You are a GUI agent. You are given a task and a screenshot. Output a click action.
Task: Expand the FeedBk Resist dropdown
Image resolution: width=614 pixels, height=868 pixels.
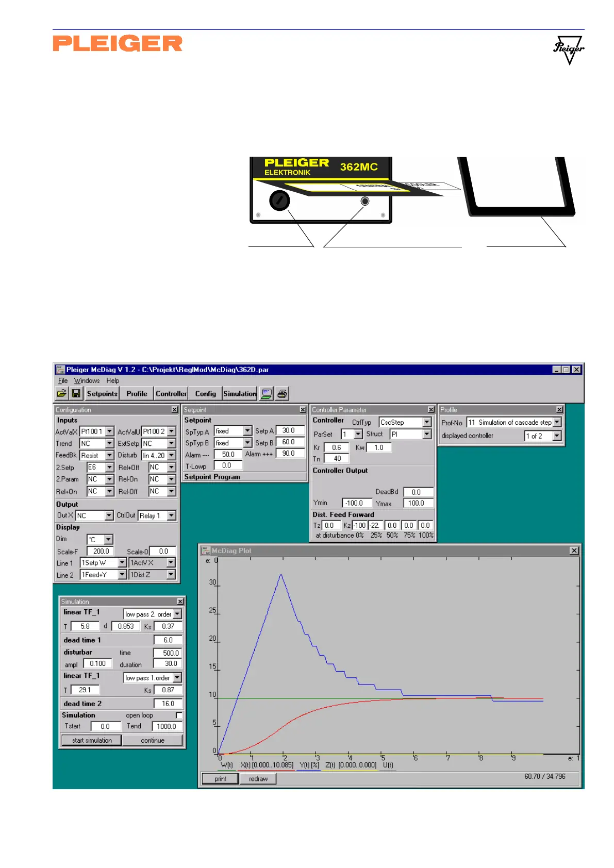click(109, 455)
